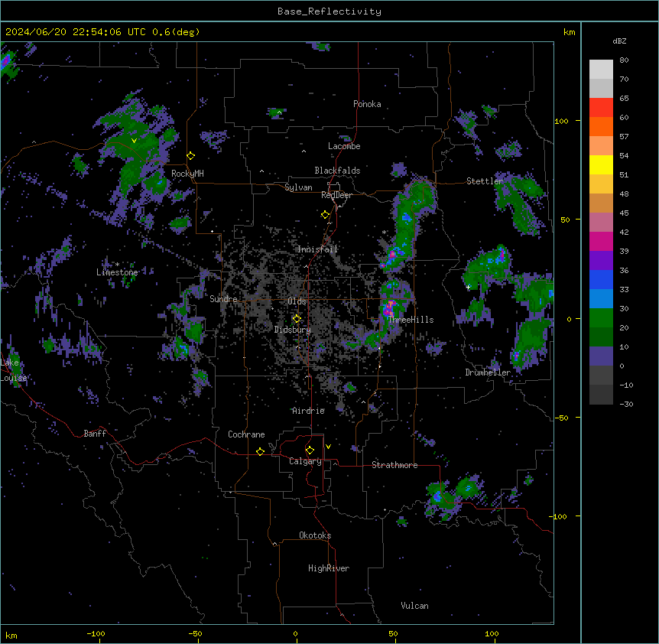Click the ThreeHills label
The width and height of the screenshot is (659, 644).
click(x=411, y=320)
